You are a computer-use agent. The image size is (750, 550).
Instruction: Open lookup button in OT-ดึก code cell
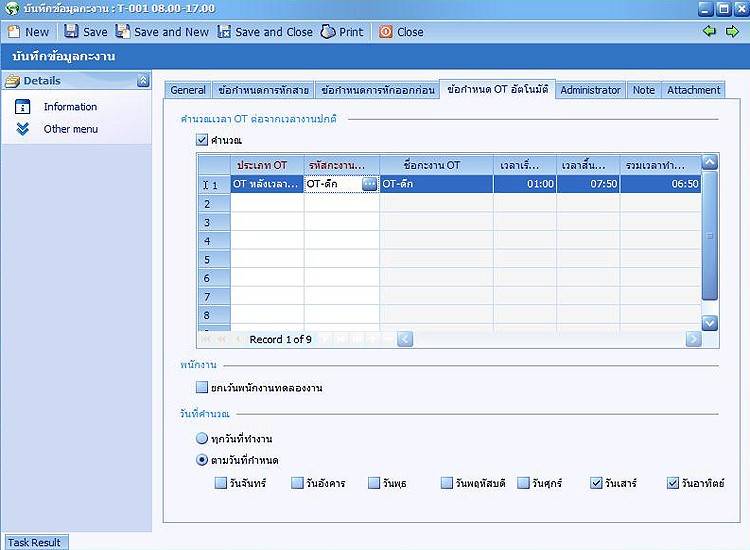(370, 184)
